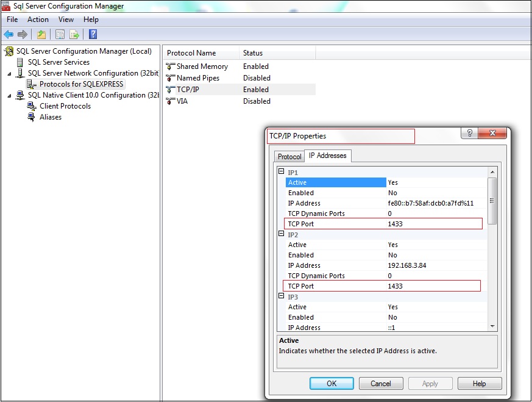The image size is (532, 402).
Task: Open the Action menu
Action: (38, 20)
